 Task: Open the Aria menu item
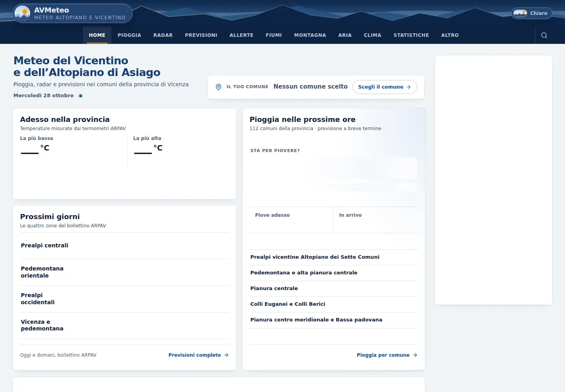click(x=345, y=35)
